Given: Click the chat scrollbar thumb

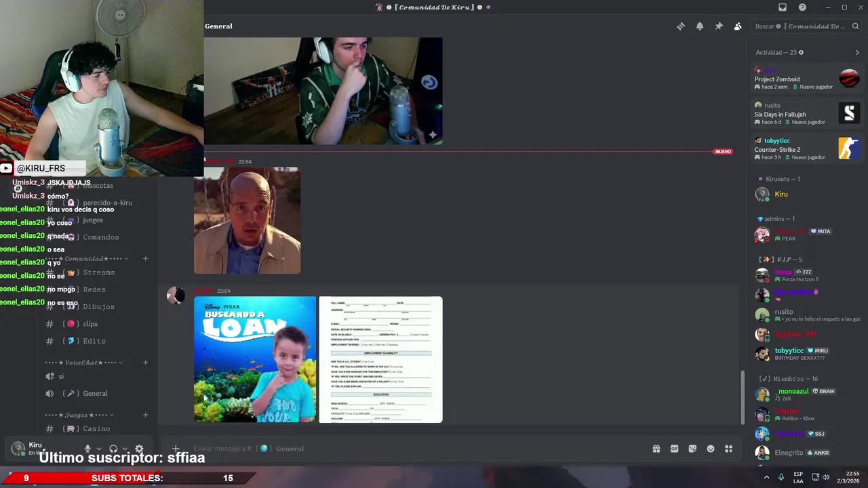Looking at the screenshot, I should click(743, 396).
